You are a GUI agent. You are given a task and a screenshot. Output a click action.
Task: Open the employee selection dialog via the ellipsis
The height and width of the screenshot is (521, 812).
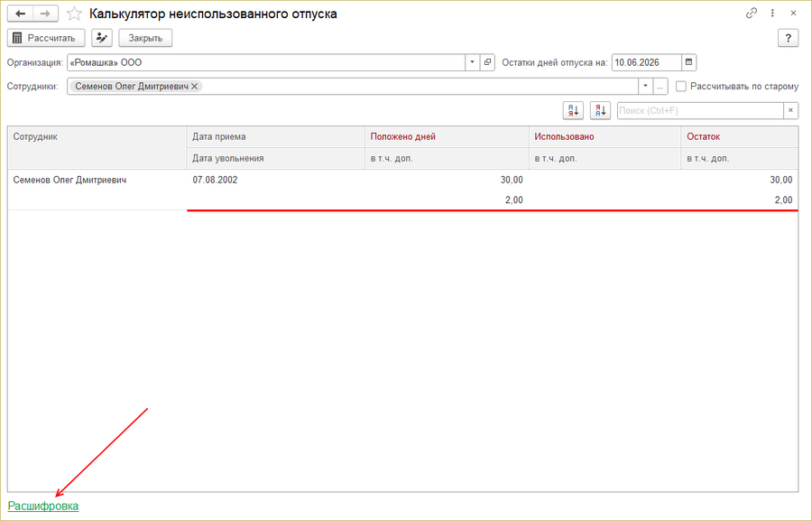coord(660,86)
